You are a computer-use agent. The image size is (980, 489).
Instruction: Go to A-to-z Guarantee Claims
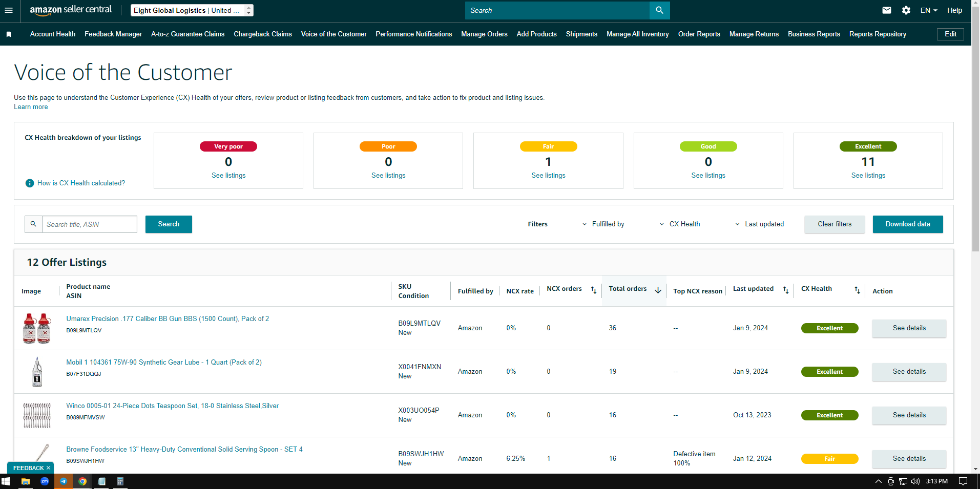point(188,34)
